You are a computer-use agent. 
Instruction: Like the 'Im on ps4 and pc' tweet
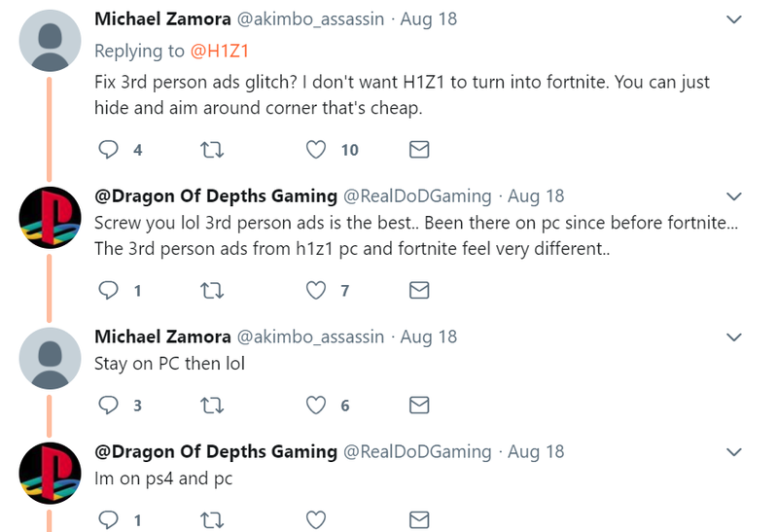point(315,520)
